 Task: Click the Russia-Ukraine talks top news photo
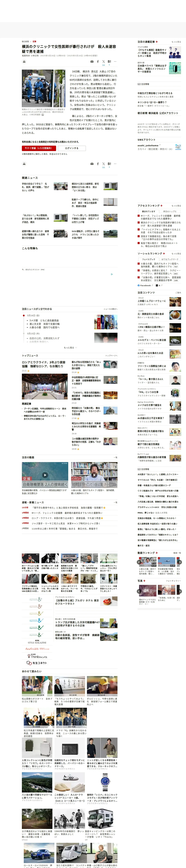point(45,387)
